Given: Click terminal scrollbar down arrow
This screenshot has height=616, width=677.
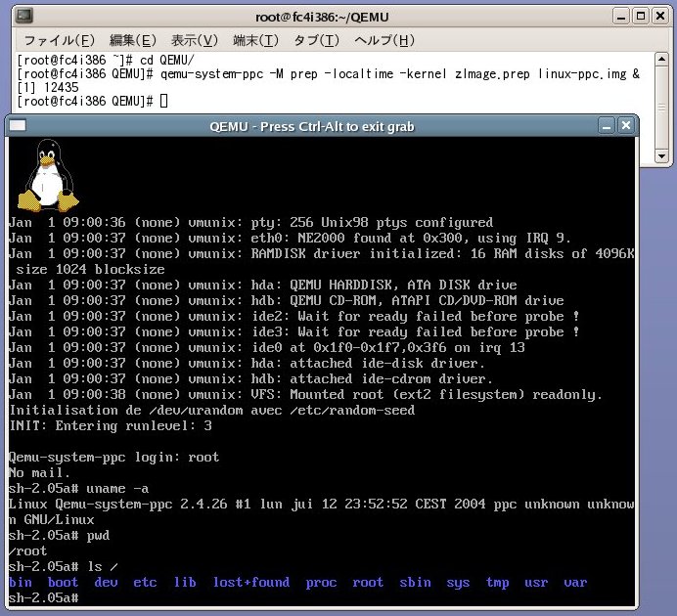Looking at the screenshot, I should click(x=661, y=155).
